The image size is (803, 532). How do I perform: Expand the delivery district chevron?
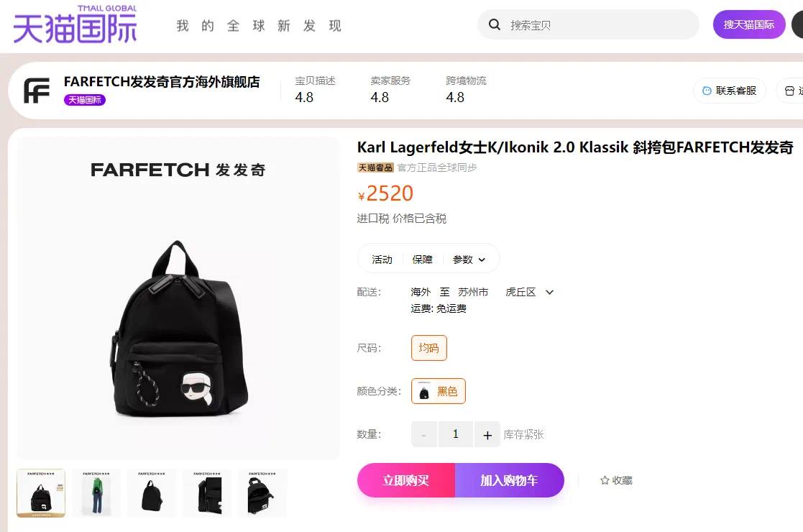click(549, 293)
